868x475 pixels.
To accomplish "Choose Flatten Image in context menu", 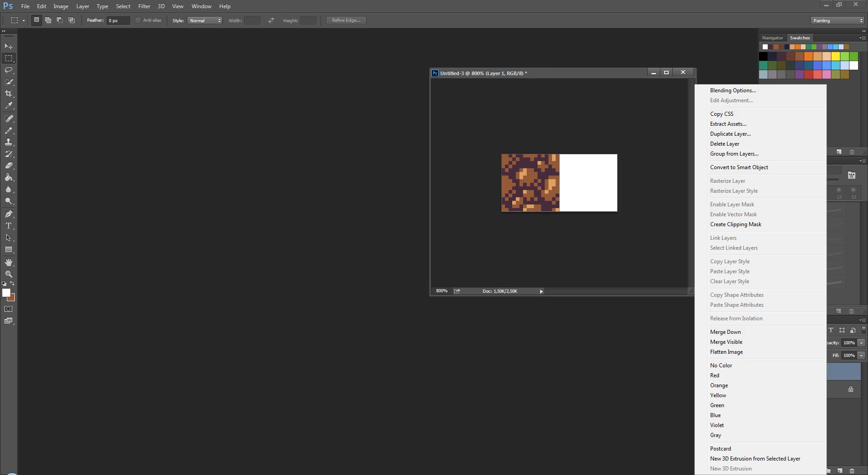I will [726, 352].
